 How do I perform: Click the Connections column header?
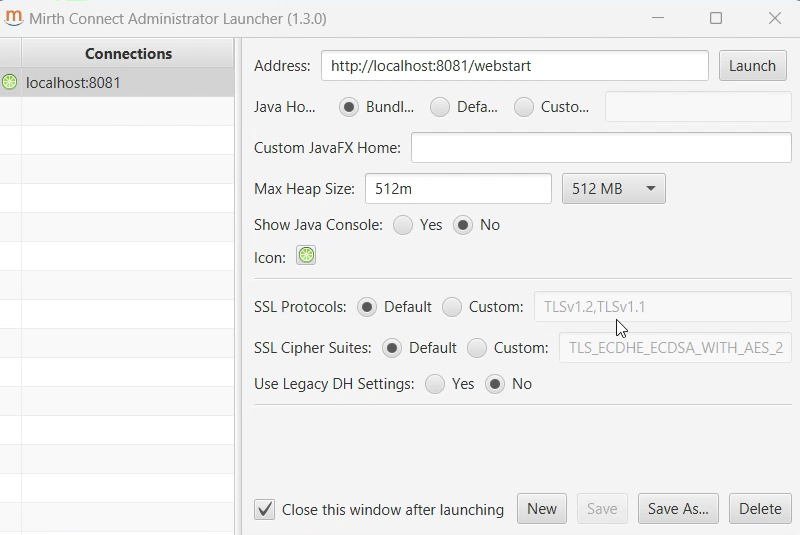[x=128, y=53]
